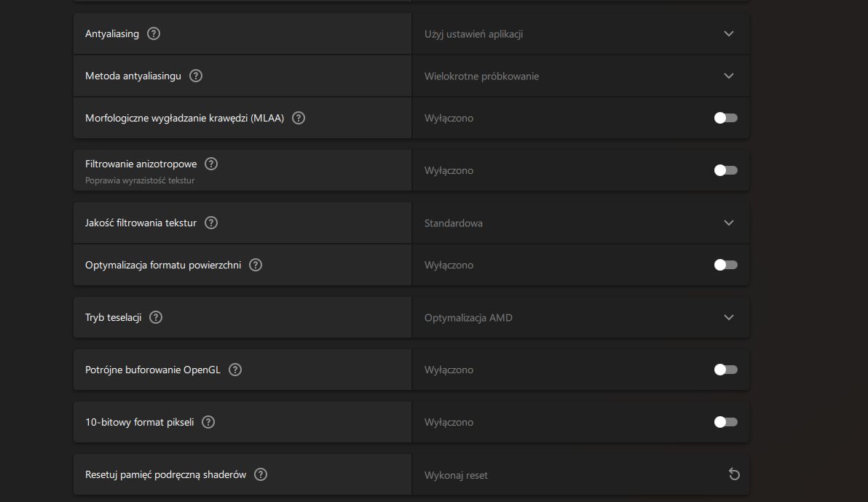Screen dimensions: 868x502
Task: Click the Standardowa texture quality value
Action: (x=454, y=223)
